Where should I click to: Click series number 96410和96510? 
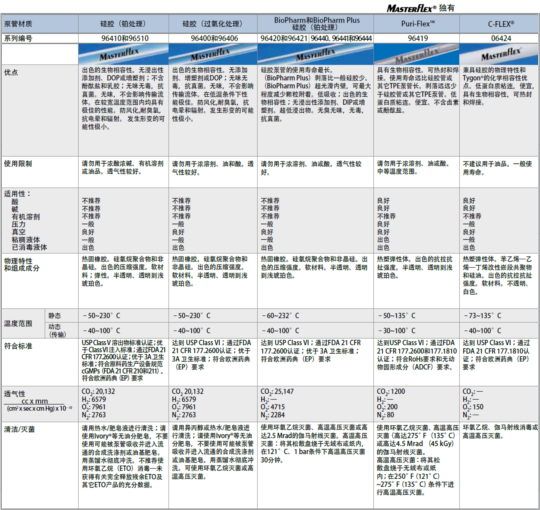[125, 38]
